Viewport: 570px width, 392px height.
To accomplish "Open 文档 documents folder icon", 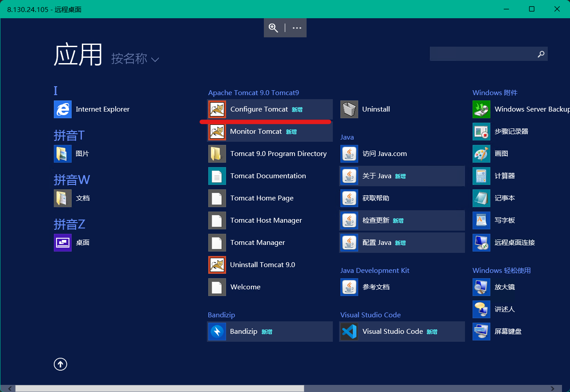I will [63, 198].
